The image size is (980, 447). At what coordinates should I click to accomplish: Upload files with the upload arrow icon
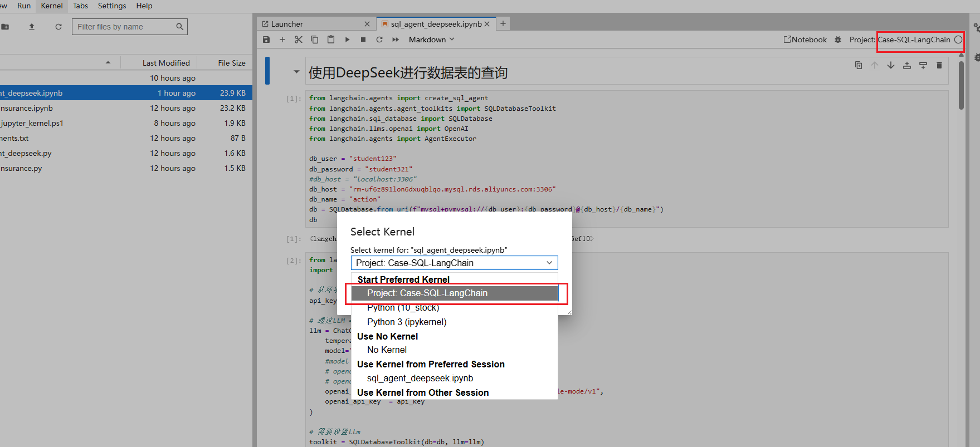pyautogui.click(x=32, y=27)
